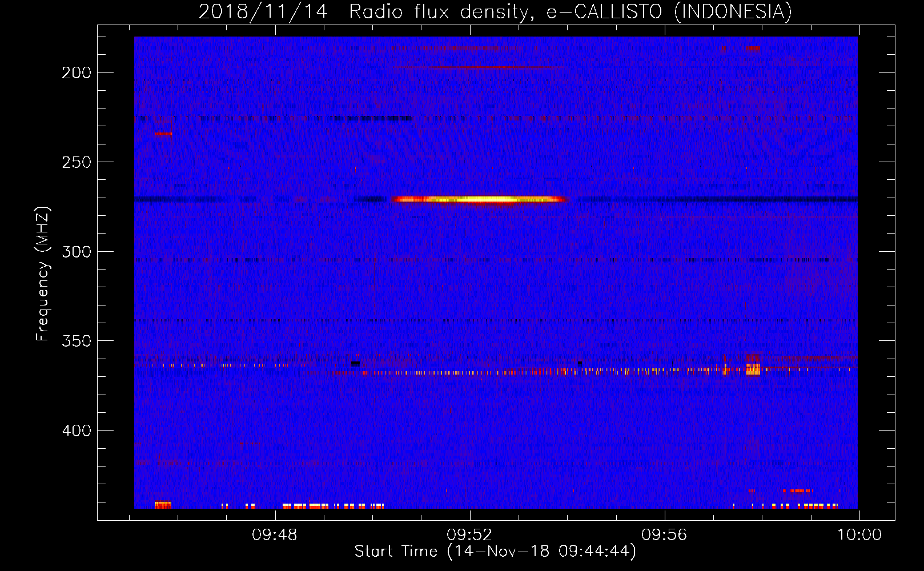
Task: Click the date "2018/11/14" in the title
Action: click(263, 11)
